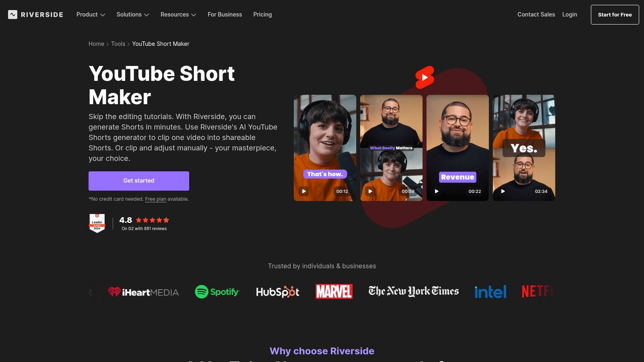Click the Netflix logo
Image resolution: width=644 pixels, height=362 pixels.
538,292
